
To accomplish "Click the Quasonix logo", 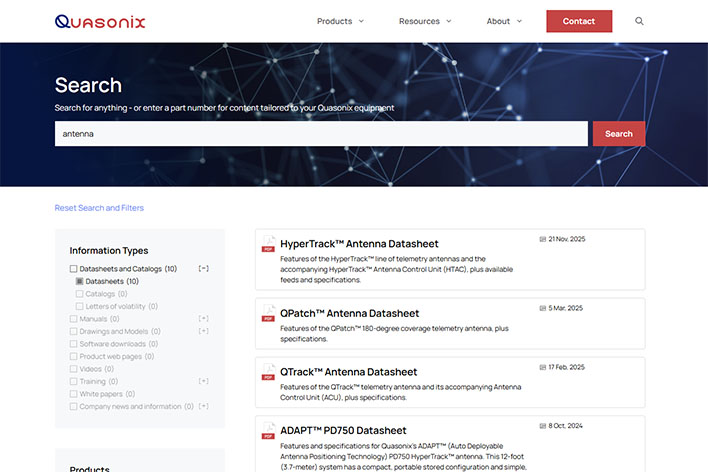I will (100, 21).
